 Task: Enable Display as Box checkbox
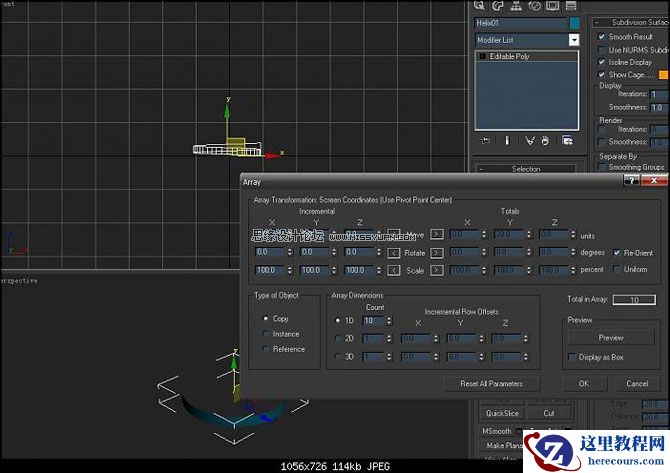pos(572,357)
